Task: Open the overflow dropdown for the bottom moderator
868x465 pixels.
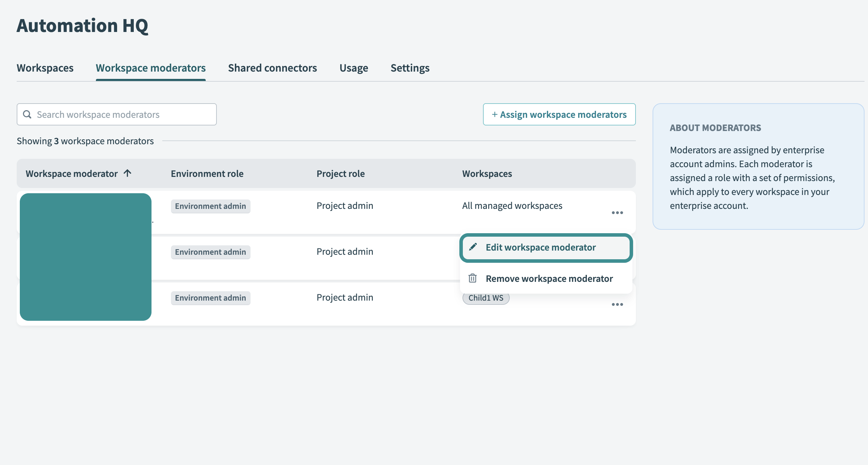Action: click(x=617, y=304)
